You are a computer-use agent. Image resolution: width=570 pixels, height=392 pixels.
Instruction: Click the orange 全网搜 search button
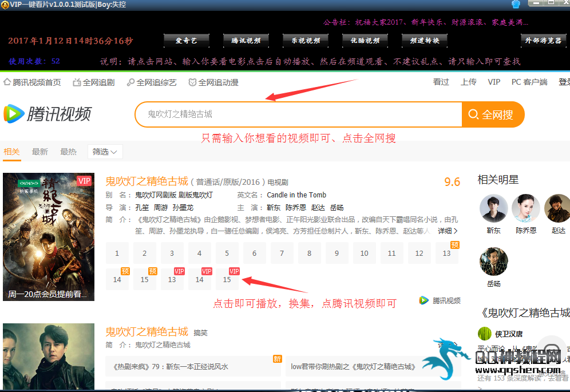pyautogui.click(x=493, y=114)
